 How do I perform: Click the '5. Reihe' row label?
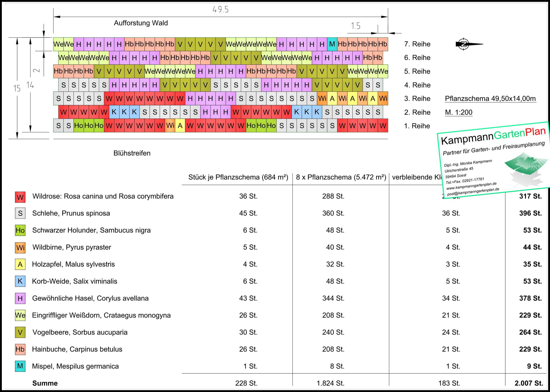[x=417, y=72]
